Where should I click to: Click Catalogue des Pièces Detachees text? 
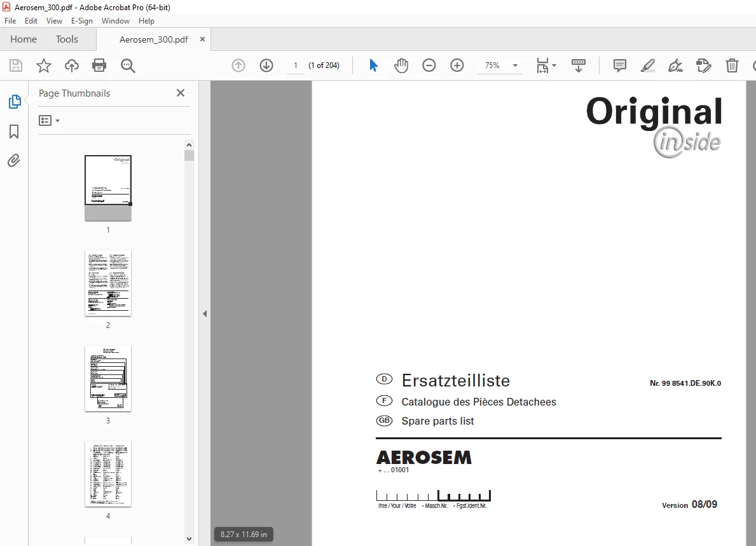click(479, 402)
